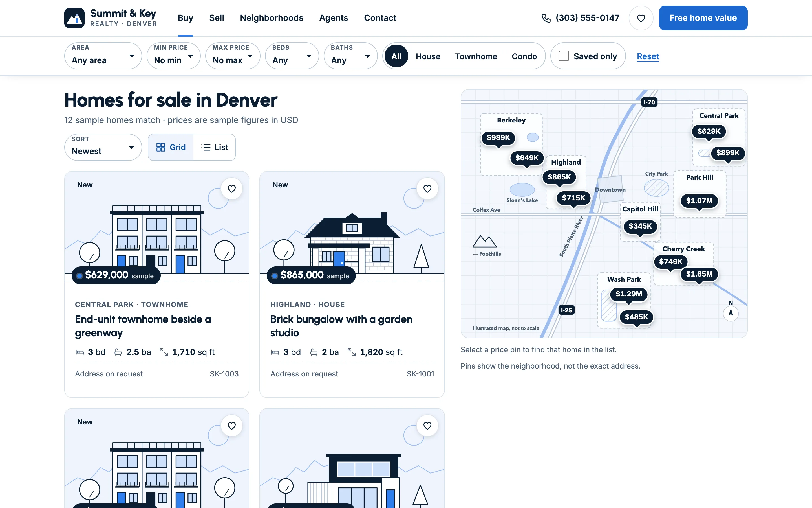Filter property type to House
The height and width of the screenshot is (508, 812).
[x=428, y=56]
